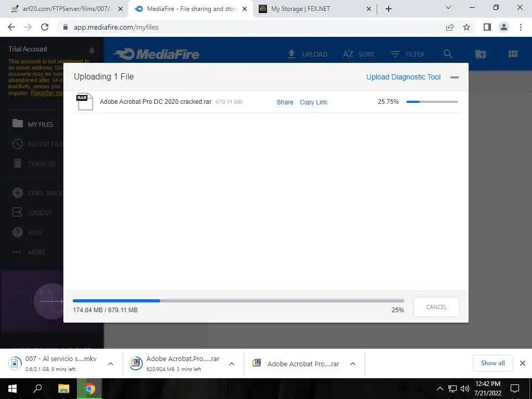The image size is (532, 399).
Task: Close the downloads bar
Action: click(x=523, y=363)
